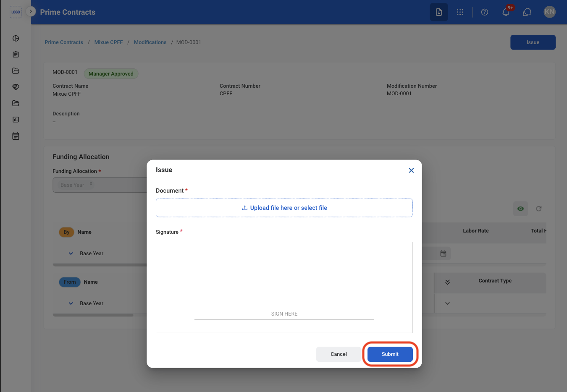Click the By table horizontal scrollbar
The width and height of the screenshot is (567, 392).
[100, 265]
